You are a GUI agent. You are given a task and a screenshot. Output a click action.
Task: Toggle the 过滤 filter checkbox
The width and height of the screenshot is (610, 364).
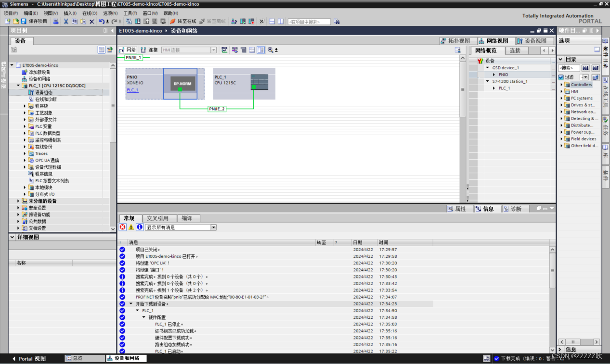pos(561,77)
